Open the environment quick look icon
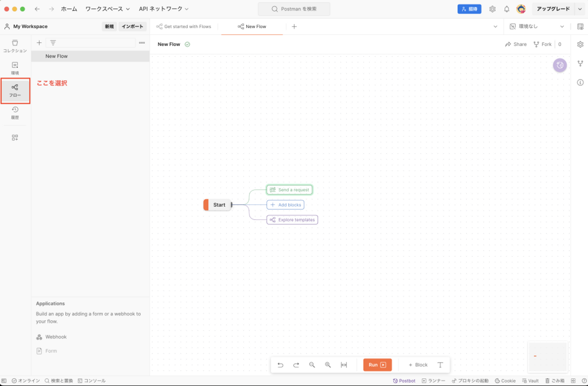The height and width of the screenshot is (386, 588). pos(580,27)
